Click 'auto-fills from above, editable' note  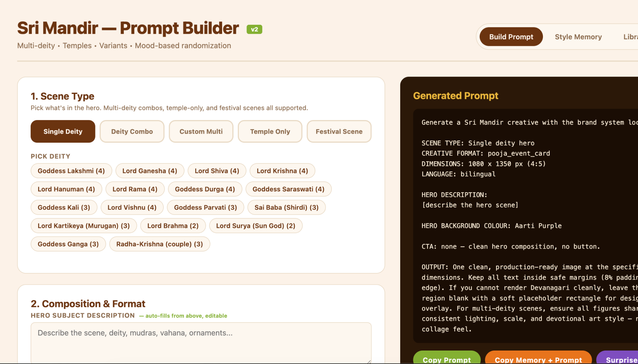(183, 316)
